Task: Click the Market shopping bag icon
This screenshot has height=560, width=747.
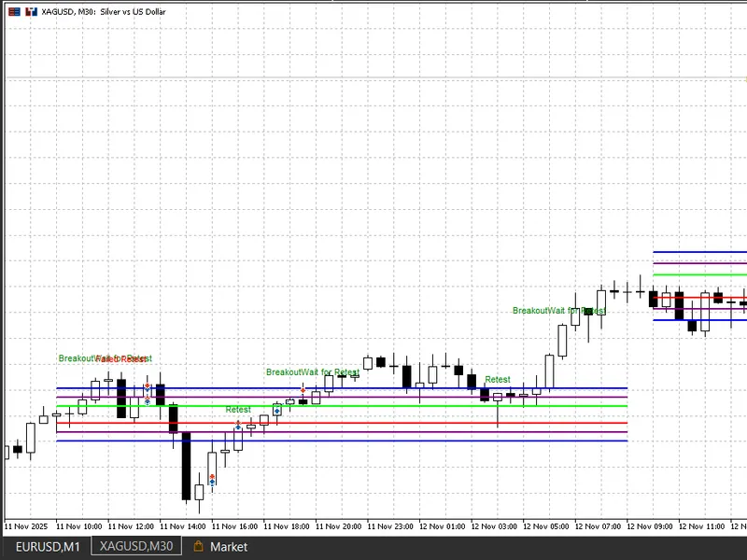Action: coord(199,546)
